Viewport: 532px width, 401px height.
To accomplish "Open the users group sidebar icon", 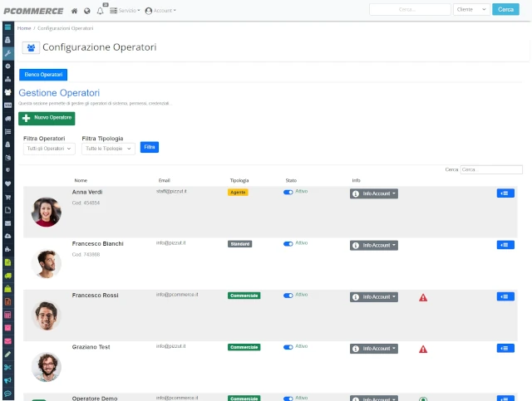I will [x=7, y=92].
